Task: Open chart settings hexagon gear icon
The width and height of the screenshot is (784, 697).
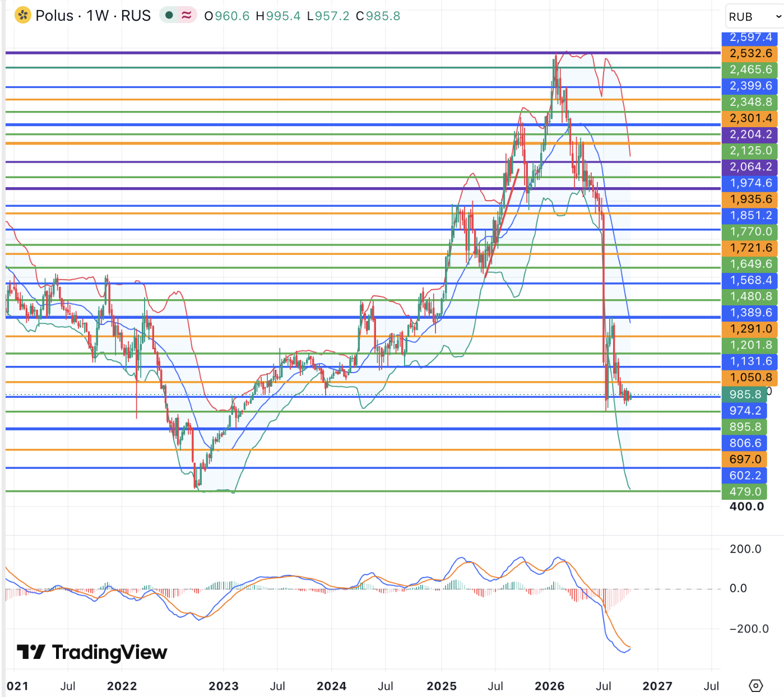Action: [756, 686]
